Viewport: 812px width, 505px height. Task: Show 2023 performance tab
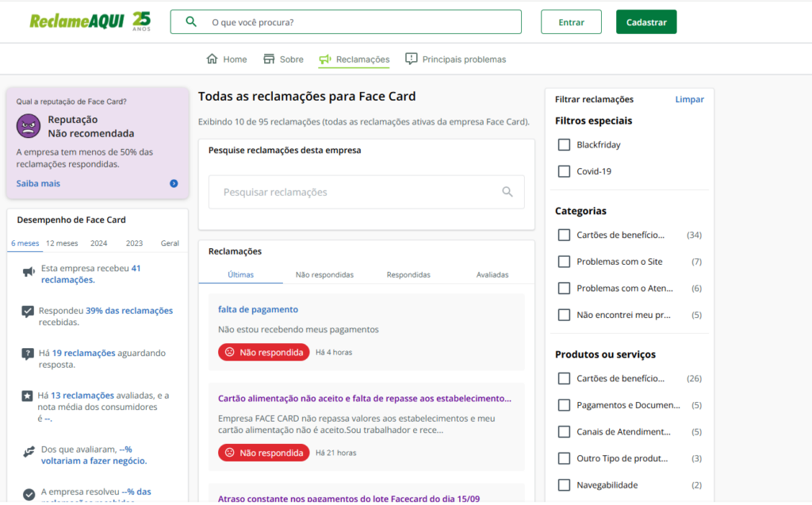pyautogui.click(x=134, y=243)
